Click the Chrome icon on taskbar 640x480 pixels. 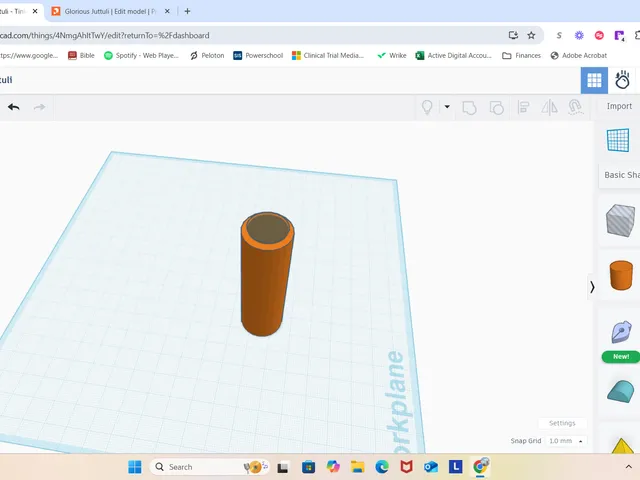click(x=481, y=466)
